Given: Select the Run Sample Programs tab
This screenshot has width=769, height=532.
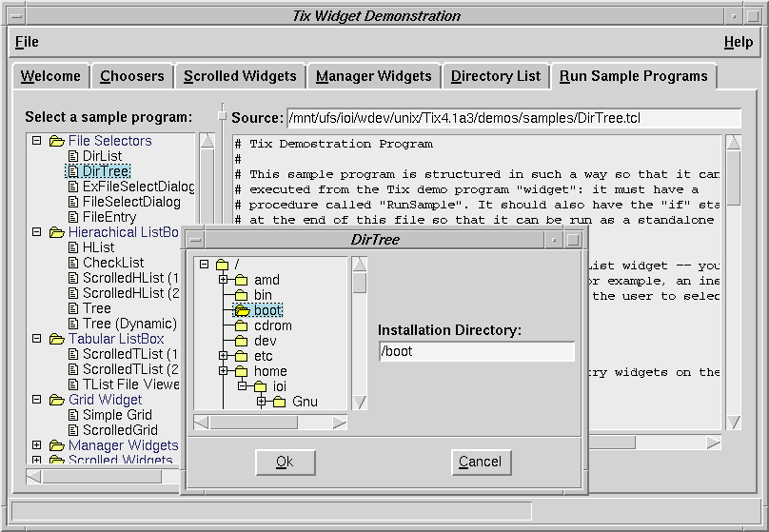Looking at the screenshot, I should point(633,76).
